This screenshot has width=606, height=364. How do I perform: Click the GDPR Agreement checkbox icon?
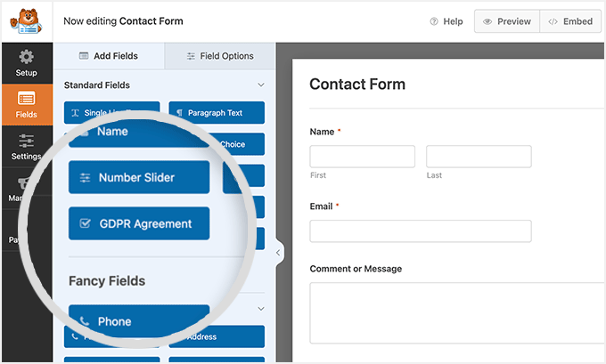click(x=85, y=223)
